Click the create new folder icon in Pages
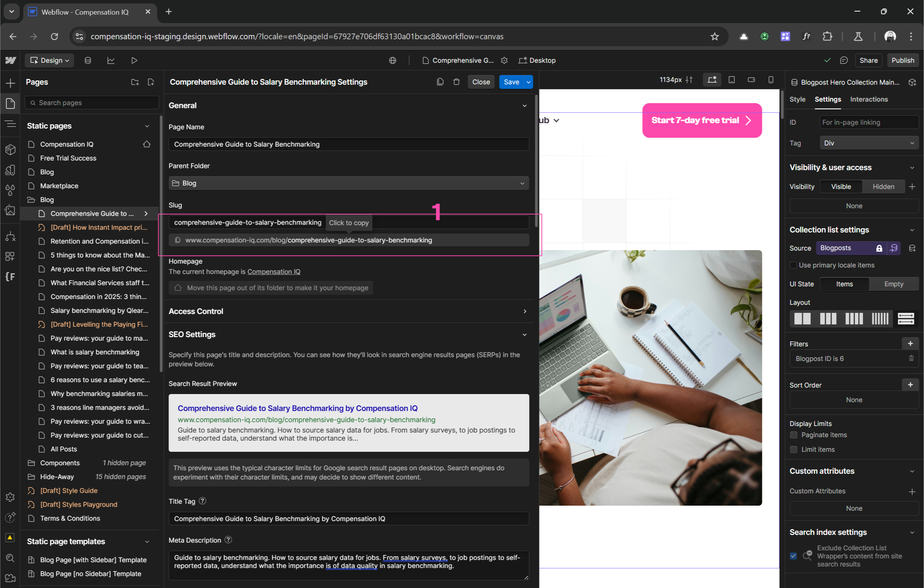Screen dimensions: 924x588 tap(135, 82)
